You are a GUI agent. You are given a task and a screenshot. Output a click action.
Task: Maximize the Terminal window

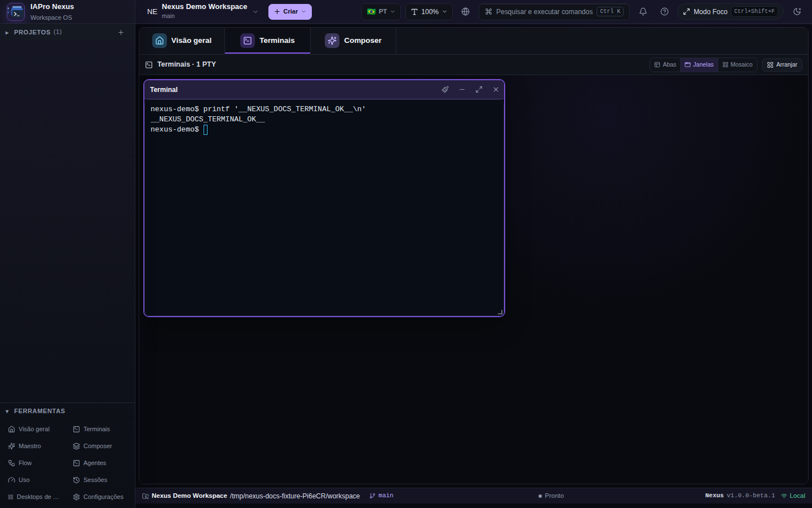tap(479, 90)
